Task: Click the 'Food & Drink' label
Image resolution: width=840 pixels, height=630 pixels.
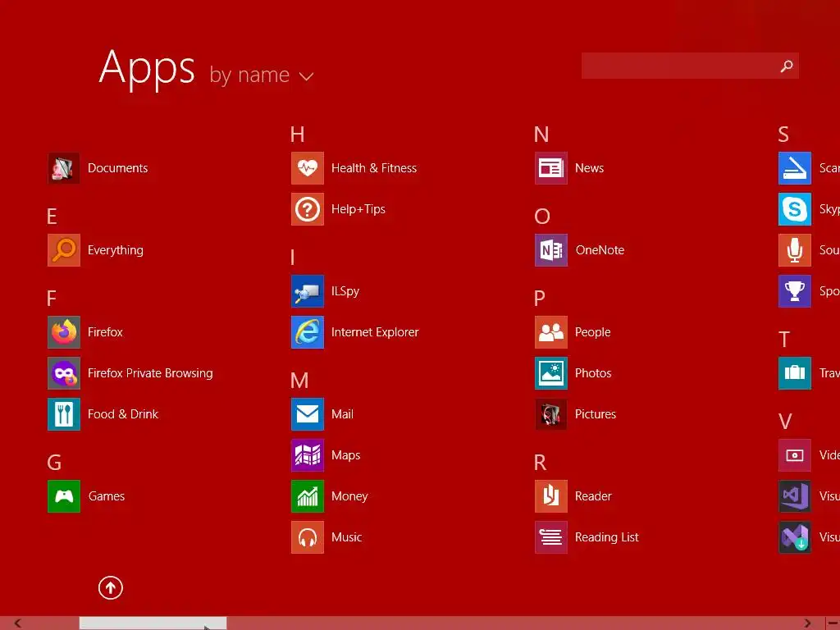Action: coord(123,414)
